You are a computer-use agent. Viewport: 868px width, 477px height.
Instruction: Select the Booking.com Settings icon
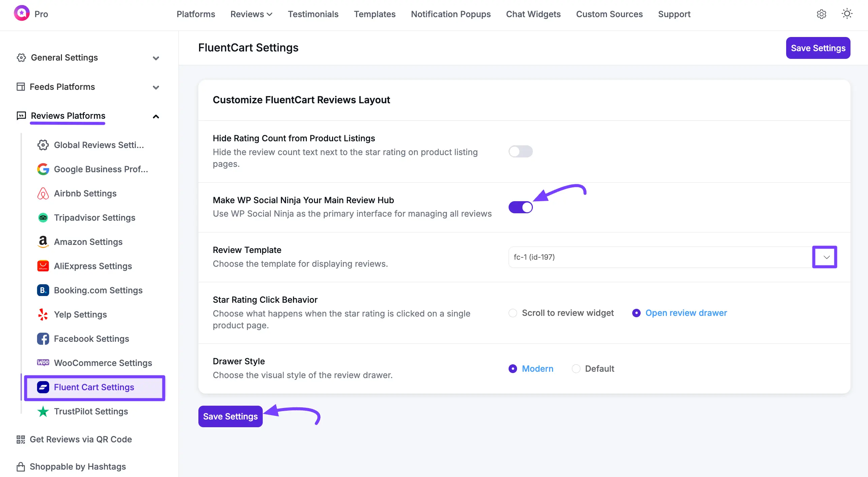(x=43, y=290)
